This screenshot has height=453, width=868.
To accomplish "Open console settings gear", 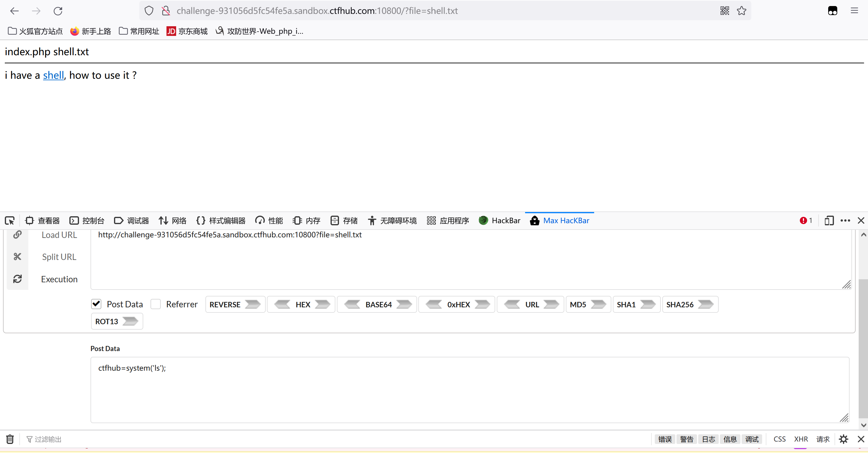I will click(843, 439).
